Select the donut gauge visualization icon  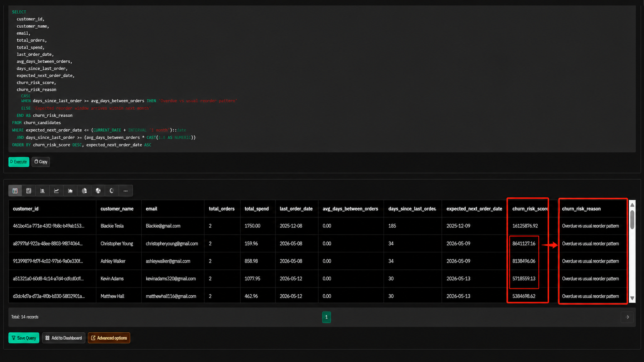pos(112,191)
